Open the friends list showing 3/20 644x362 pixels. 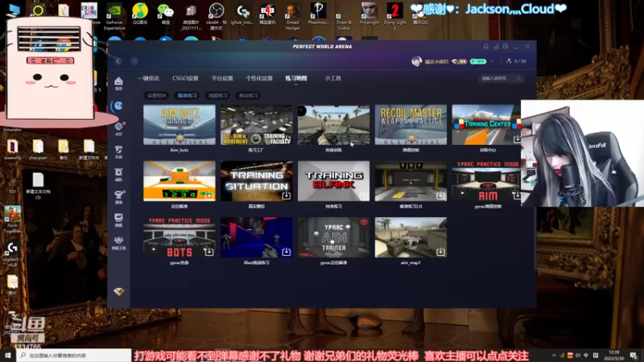516,61
